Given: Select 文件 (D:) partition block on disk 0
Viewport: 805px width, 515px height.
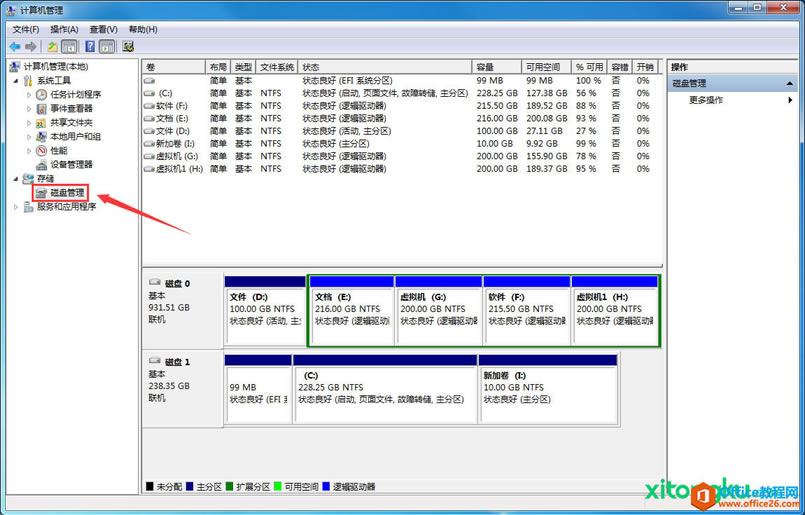Looking at the screenshot, I should (x=265, y=311).
